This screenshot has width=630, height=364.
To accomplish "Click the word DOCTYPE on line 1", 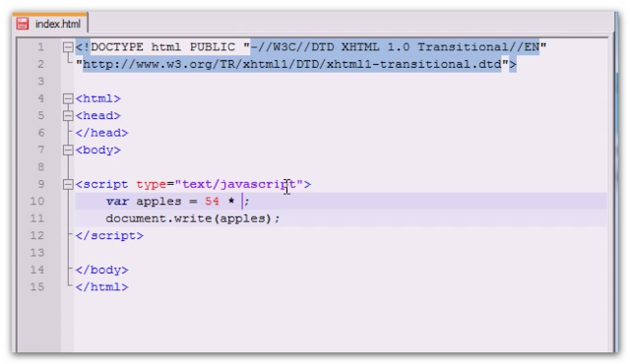I will (x=117, y=47).
